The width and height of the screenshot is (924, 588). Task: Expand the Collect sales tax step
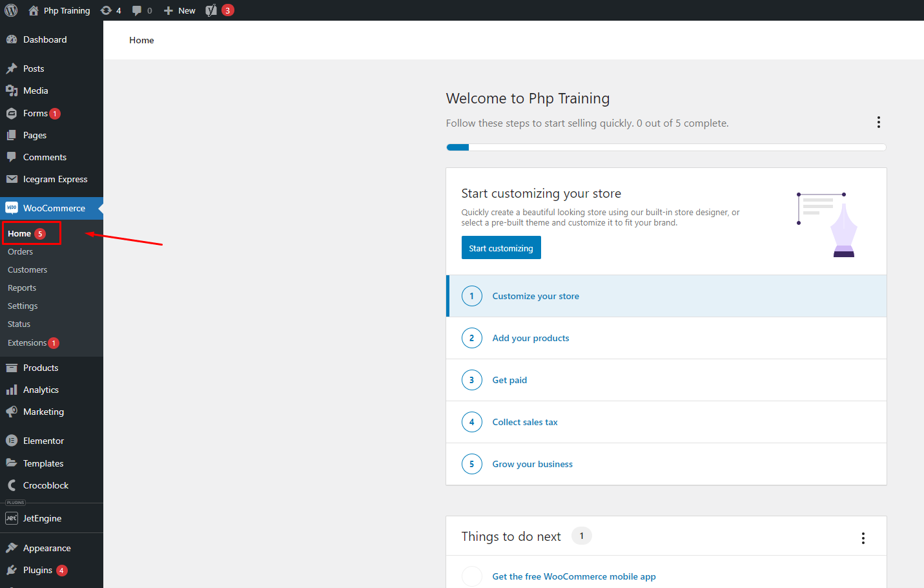pyautogui.click(x=524, y=422)
